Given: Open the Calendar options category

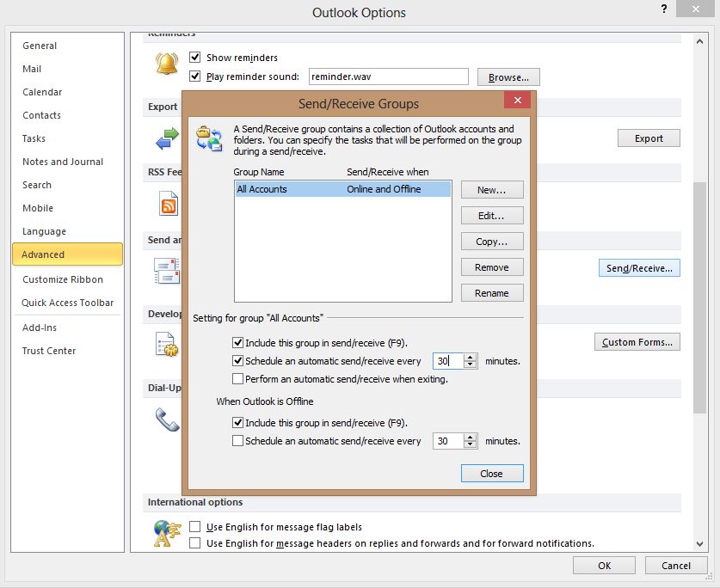Looking at the screenshot, I should point(67,92).
